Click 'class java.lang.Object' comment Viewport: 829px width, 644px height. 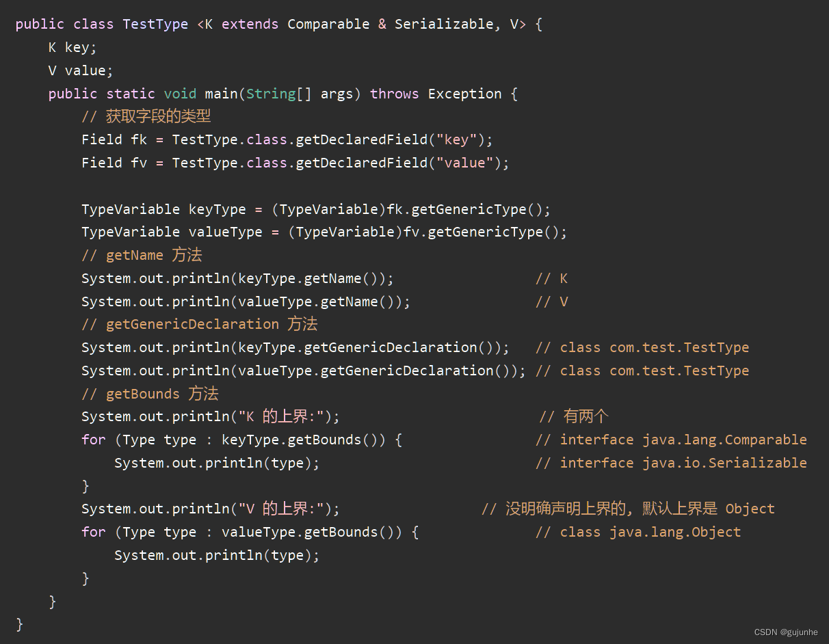click(650, 532)
